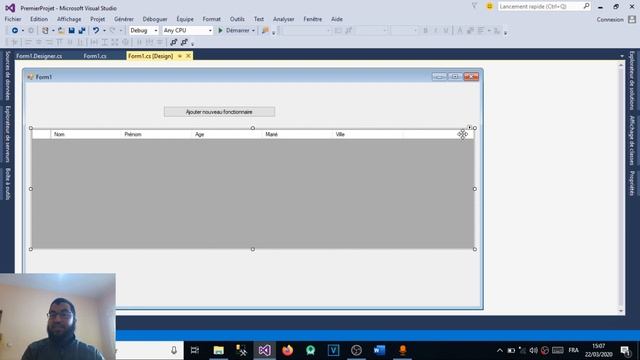Open the Explorateur de serveurs side panel

pyautogui.click(x=8, y=134)
